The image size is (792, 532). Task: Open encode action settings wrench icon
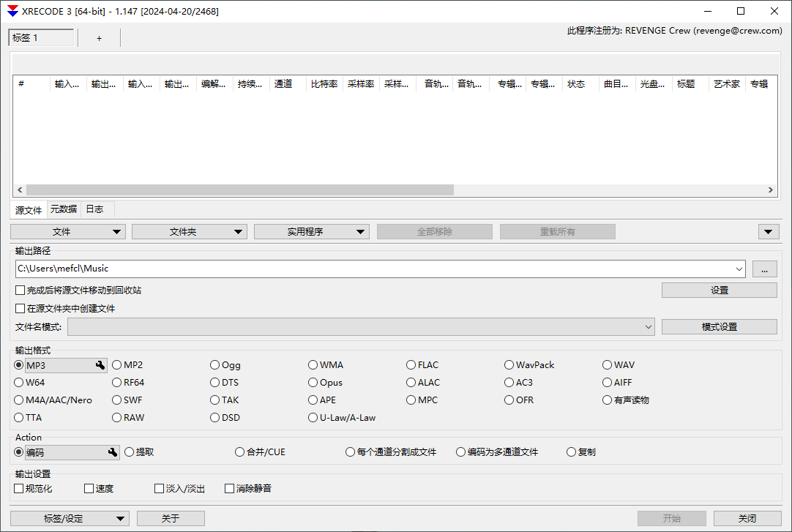112,452
